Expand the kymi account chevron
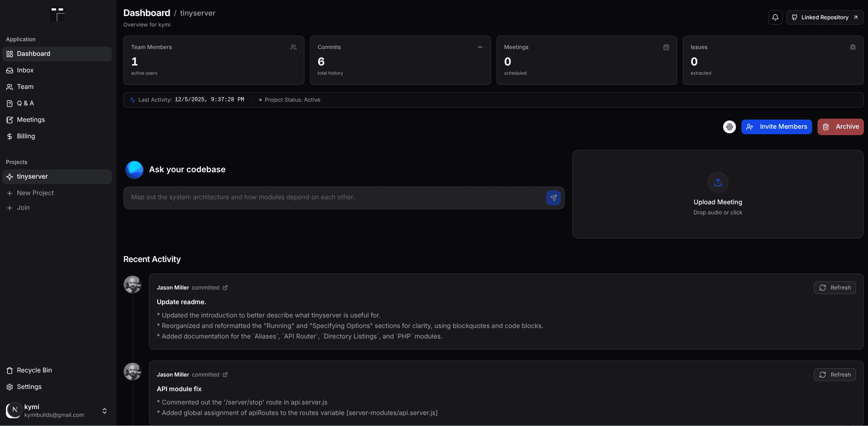This screenshot has height=426, width=868. [x=104, y=411]
